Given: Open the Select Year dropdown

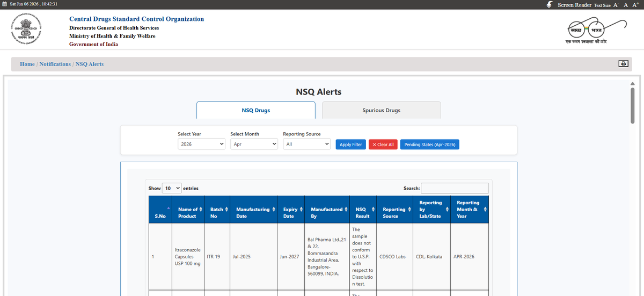Looking at the screenshot, I should 202,144.
